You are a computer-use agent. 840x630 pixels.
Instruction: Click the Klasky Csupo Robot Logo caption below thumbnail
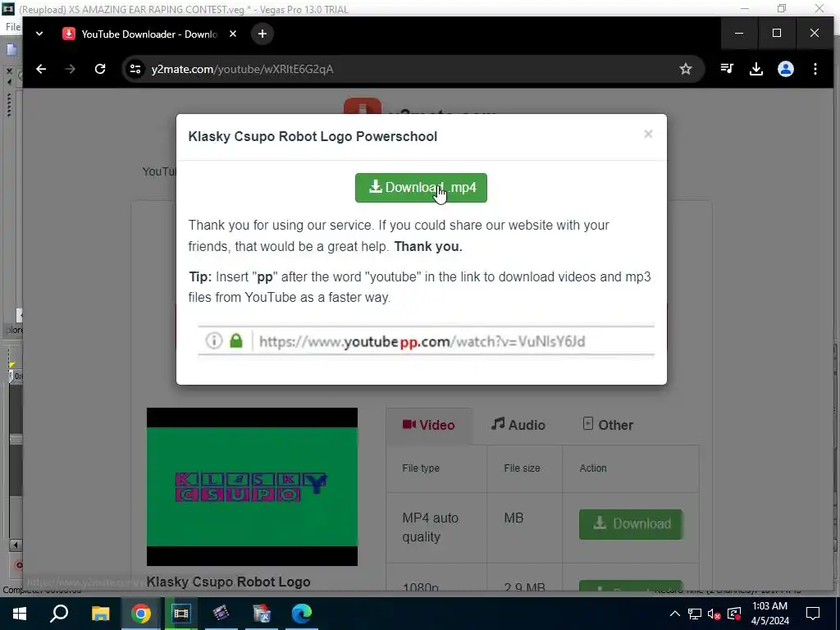[x=228, y=582]
